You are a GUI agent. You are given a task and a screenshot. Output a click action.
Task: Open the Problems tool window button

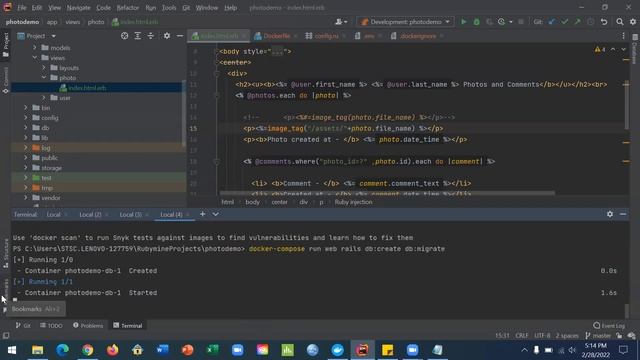[88, 325]
